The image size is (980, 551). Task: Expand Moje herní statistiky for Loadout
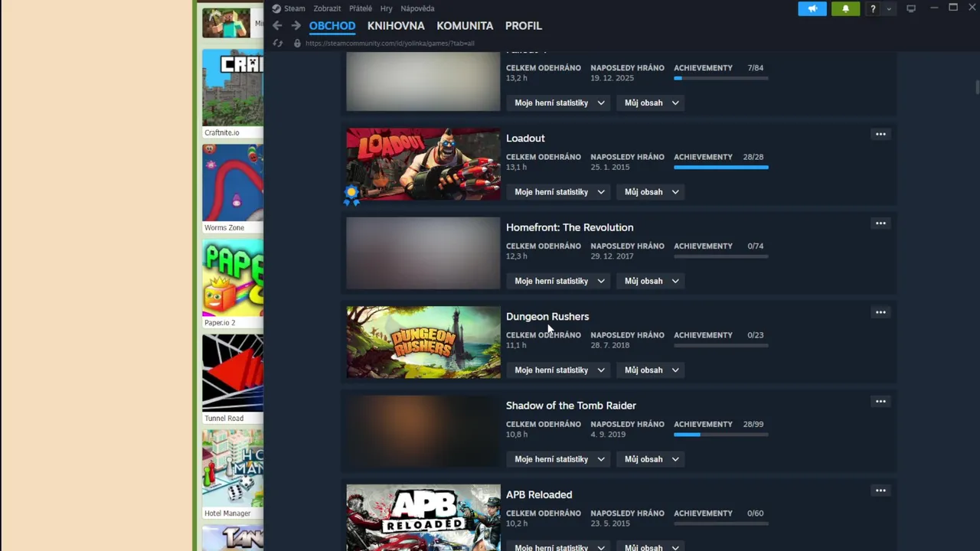[x=559, y=192]
